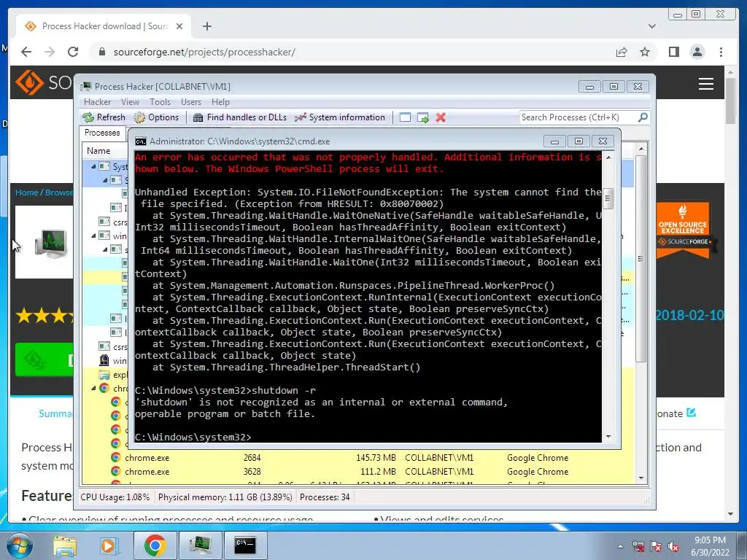Toggle Chrome side panel icon

point(673,52)
